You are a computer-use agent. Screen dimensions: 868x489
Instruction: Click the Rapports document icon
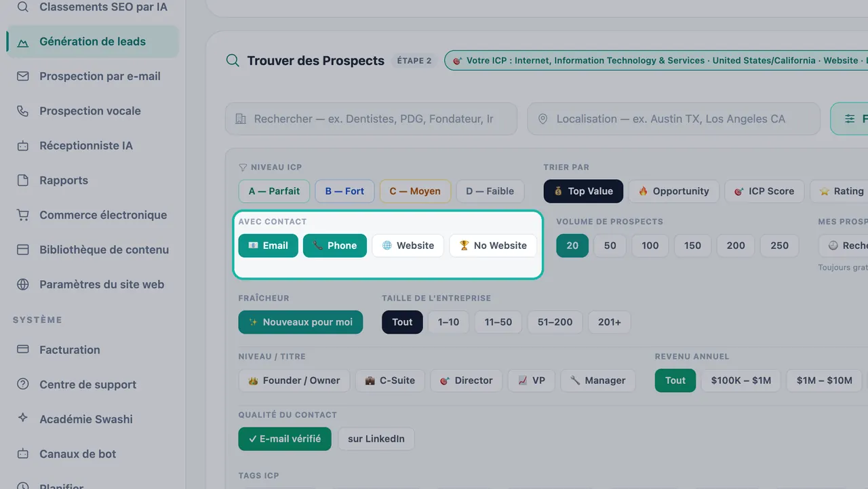tap(23, 180)
